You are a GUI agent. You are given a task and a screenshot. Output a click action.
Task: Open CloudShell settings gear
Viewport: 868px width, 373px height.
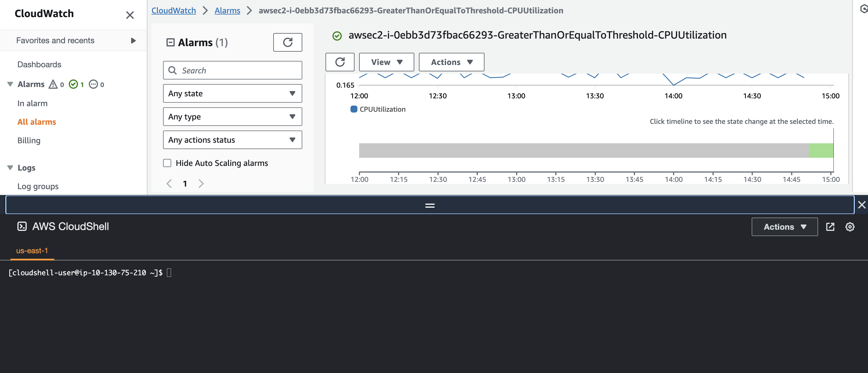pyautogui.click(x=849, y=227)
